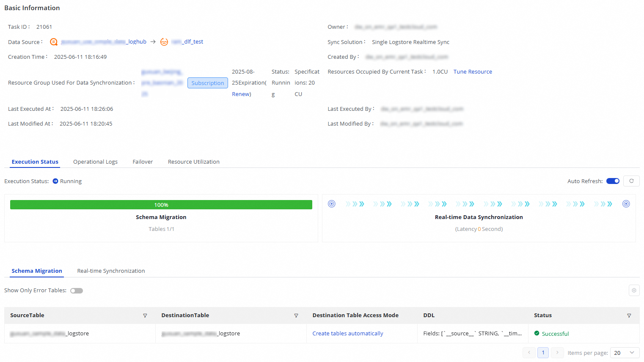644x362 pixels.
Task: Open the _dlf_test destination link
Action: click(187, 41)
